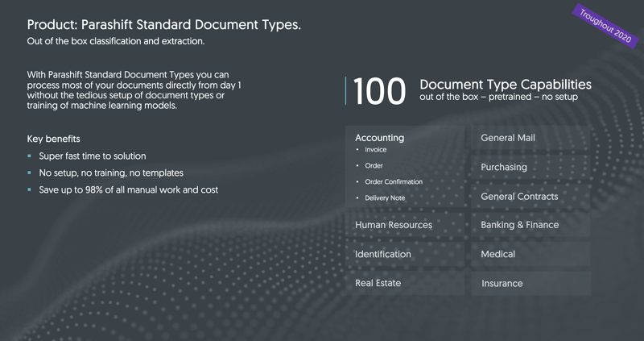Click the Key benefits heading
Image resolution: width=644 pixels, height=341 pixels.
[53, 139]
